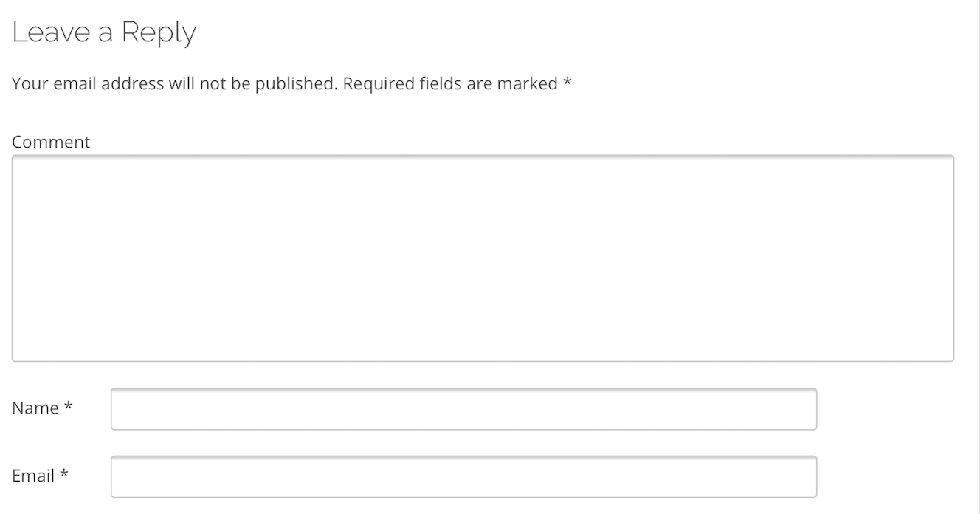Click the word "fields" in the notice
The height and width of the screenshot is (514, 980).
tap(440, 84)
